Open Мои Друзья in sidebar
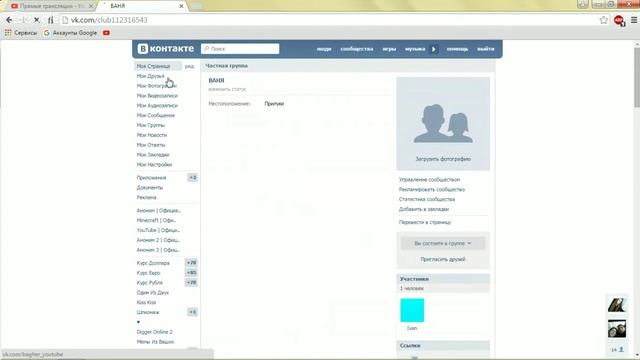The width and height of the screenshot is (640, 360). 151,76
